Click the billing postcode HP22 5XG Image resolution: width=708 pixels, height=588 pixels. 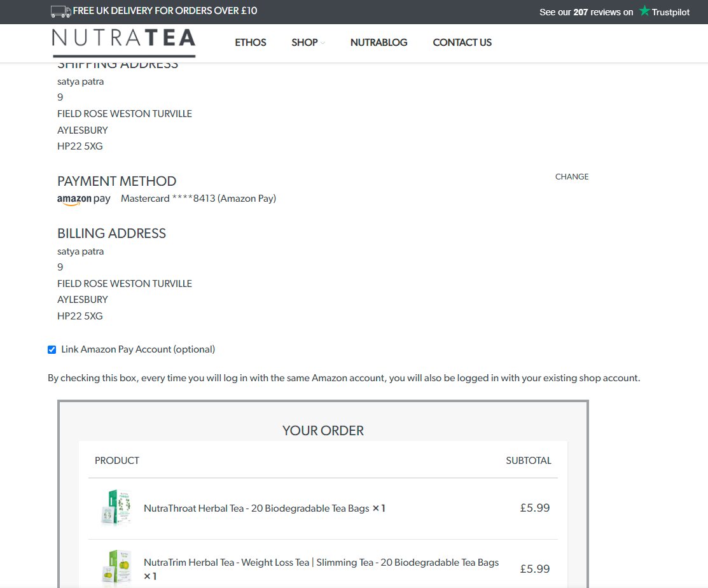[80, 316]
